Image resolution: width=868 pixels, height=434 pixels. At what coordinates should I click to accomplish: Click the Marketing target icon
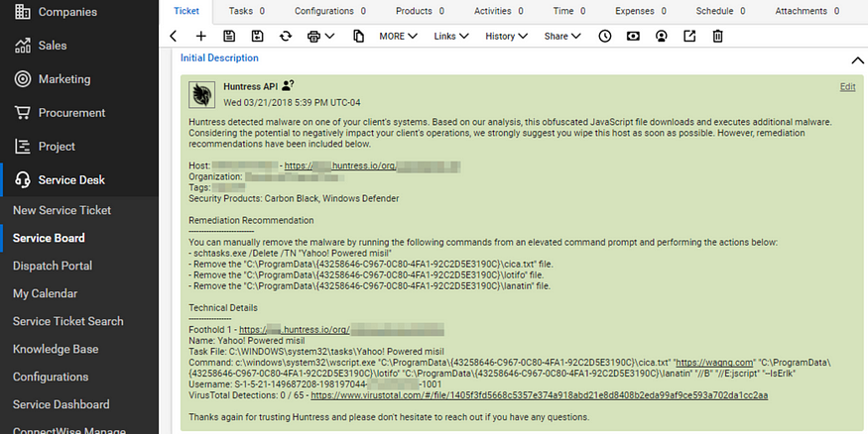23,79
